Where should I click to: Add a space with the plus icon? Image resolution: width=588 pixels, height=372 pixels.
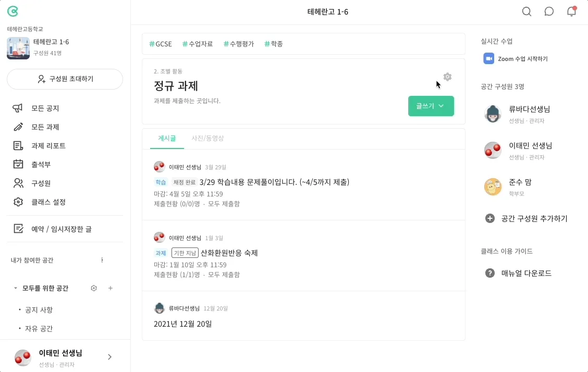point(111,288)
